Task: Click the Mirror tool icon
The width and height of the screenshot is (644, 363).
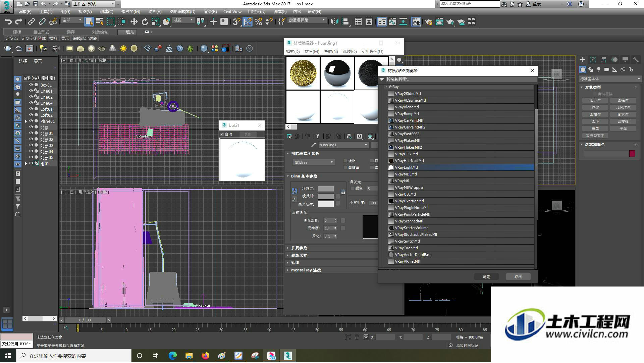Action: pyautogui.click(x=334, y=22)
